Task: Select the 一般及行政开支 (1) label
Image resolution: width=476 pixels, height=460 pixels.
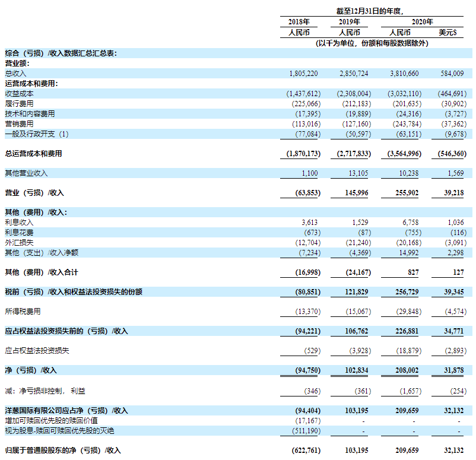Action: click(x=37, y=134)
